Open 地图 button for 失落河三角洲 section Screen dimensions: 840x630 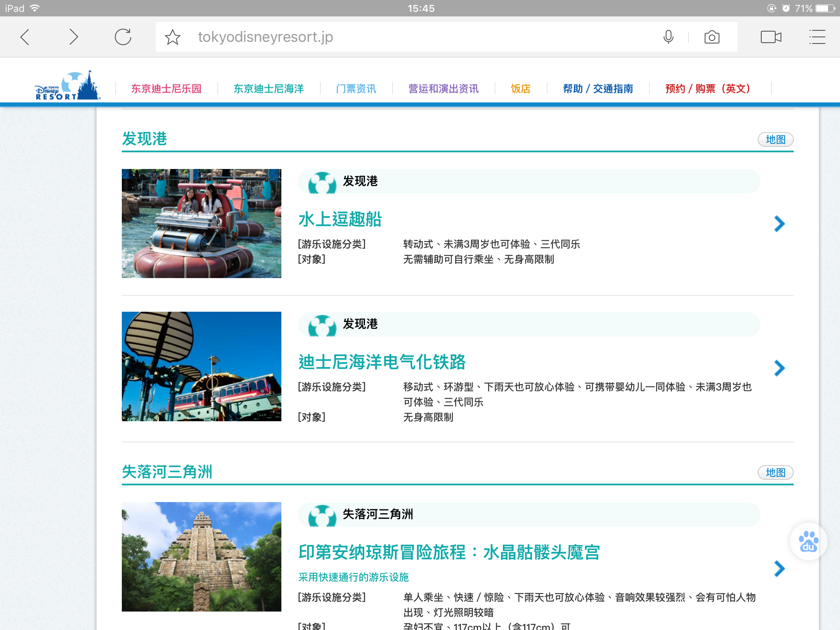[775, 472]
